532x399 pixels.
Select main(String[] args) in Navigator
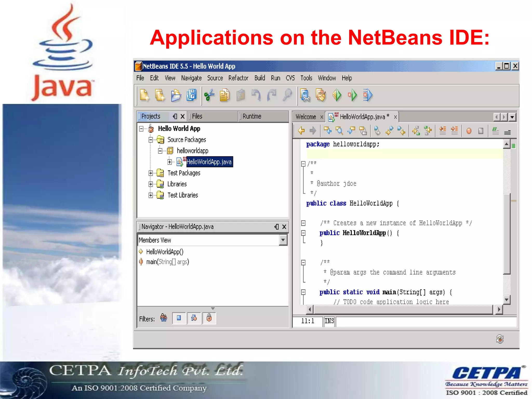(168, 262)
